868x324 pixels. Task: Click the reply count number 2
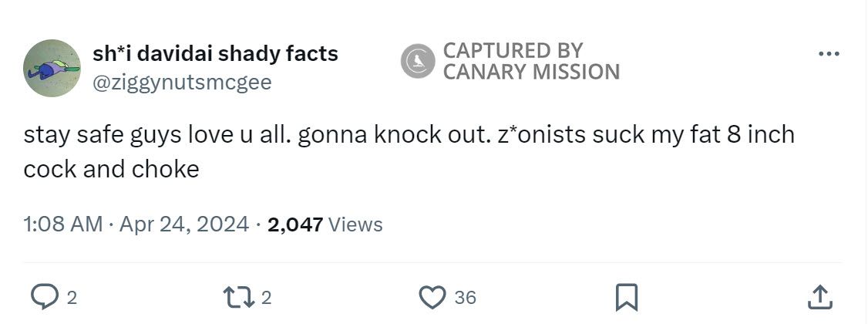coord(71,298)
